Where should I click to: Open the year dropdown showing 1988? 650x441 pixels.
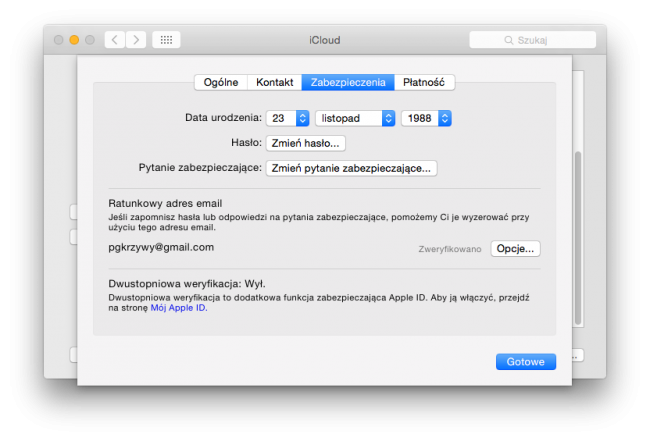tap(426, 119)
